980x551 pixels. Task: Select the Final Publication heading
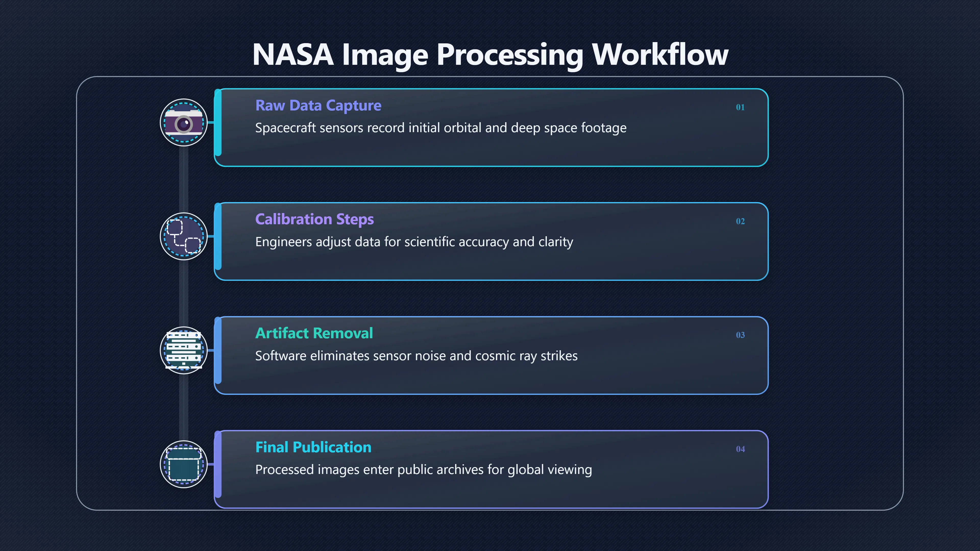click(313, 447)
